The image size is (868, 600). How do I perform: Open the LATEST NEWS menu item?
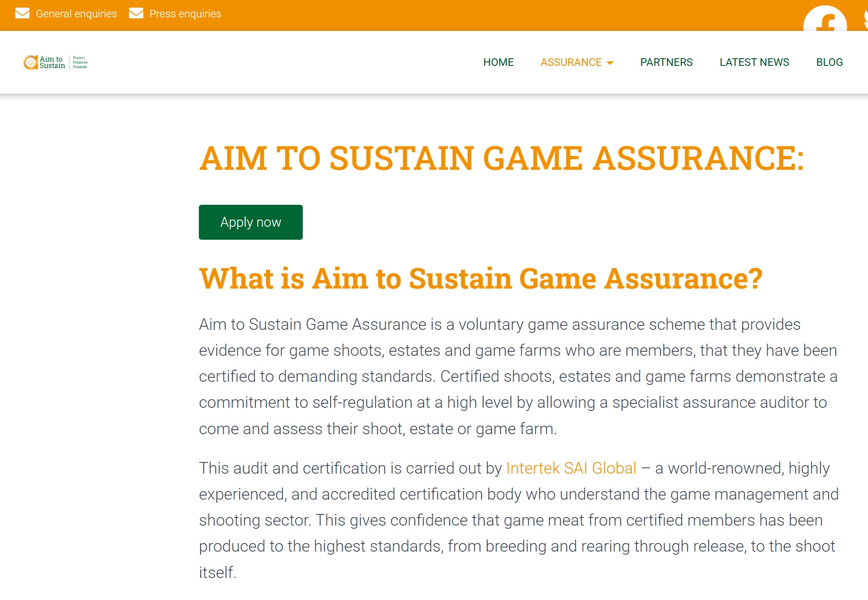click(754, 62)
